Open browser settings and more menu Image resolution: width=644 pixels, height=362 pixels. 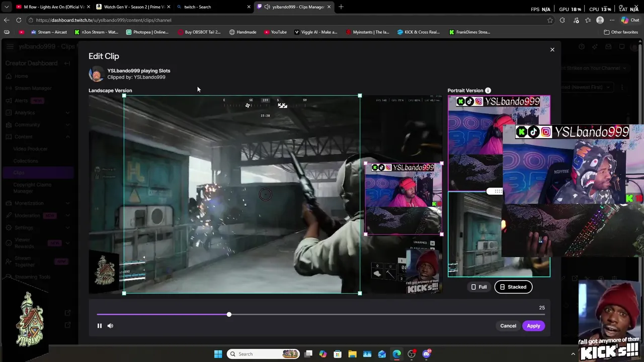(612, 20)
